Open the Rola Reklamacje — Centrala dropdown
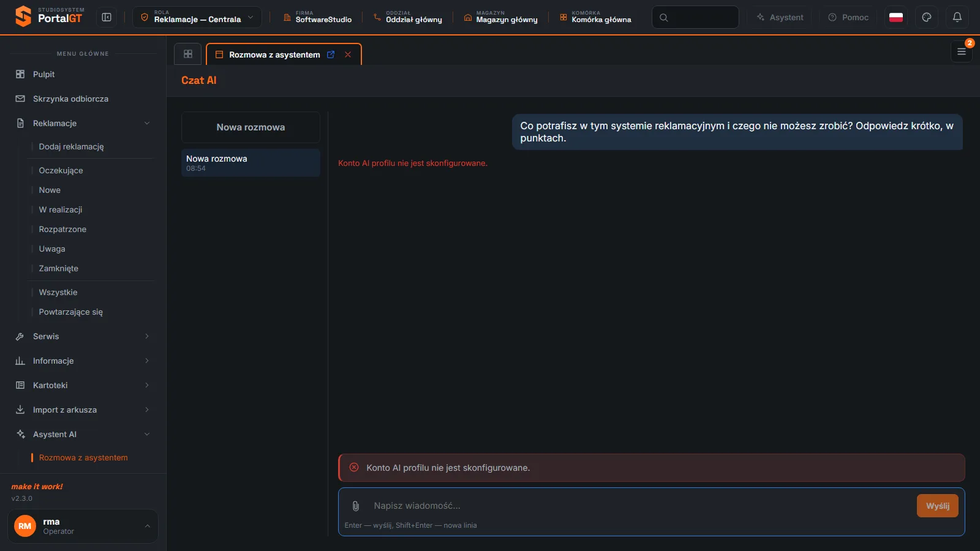 tap(197, 17)
